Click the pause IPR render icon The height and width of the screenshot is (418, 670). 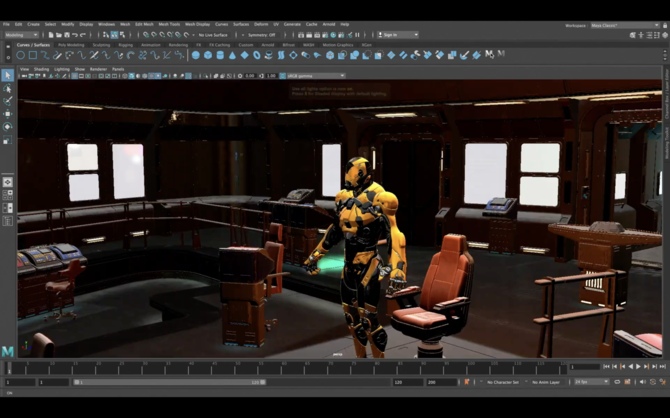coord(357,35)
